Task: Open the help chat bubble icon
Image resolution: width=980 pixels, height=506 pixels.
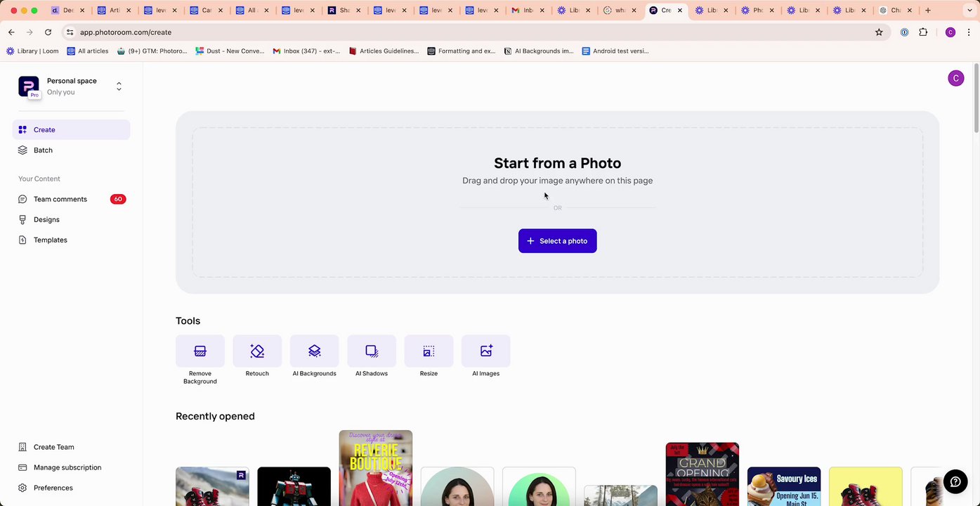Action: point(955,481)
